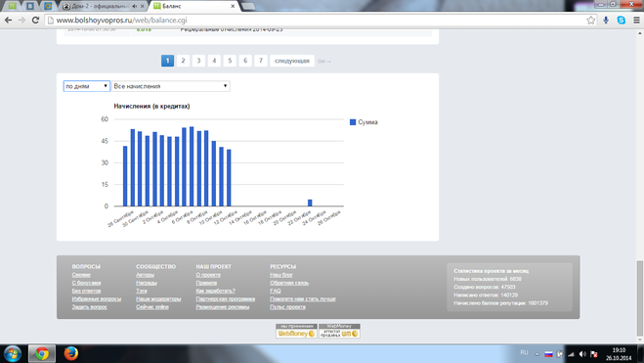
Task: Open the Награды link
Action: (147, 283)
